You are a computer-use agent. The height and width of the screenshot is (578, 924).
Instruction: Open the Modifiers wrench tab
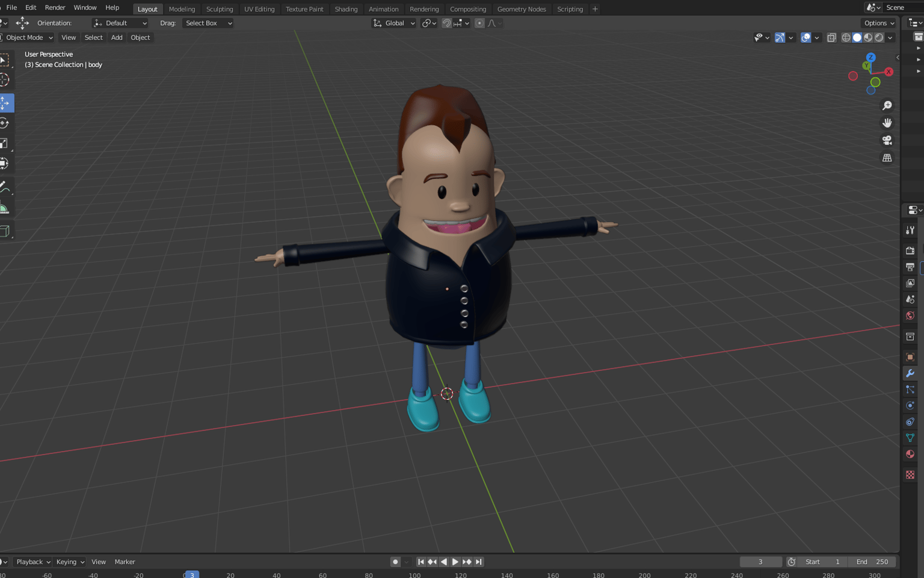tap(910, 373)
